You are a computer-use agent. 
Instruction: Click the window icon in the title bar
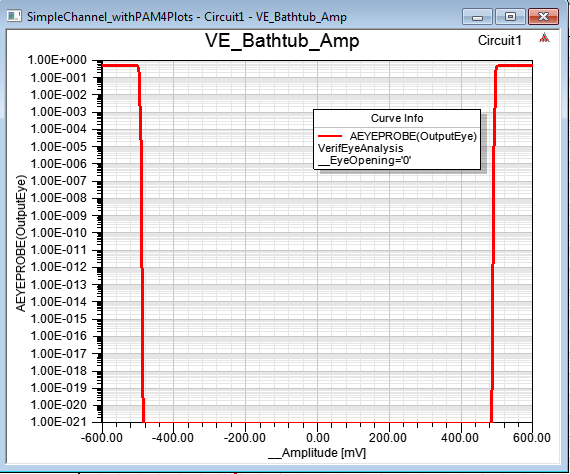[x=14, y=17]
